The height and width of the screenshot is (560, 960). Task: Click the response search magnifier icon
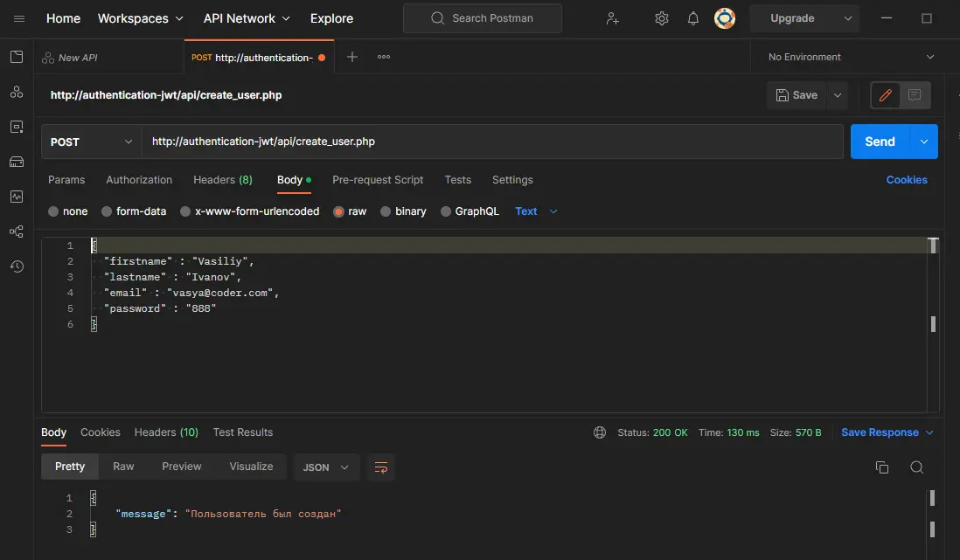tap(916, 467)
